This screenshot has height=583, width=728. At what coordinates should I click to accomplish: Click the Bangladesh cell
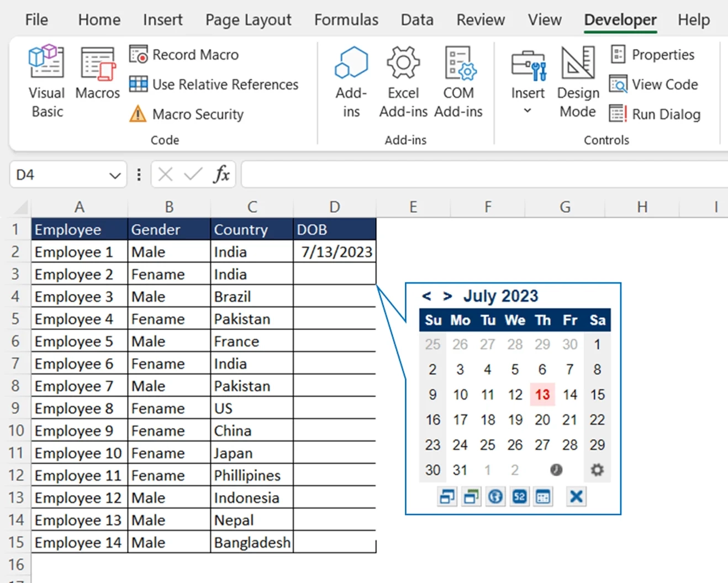(x=252, y=543)
